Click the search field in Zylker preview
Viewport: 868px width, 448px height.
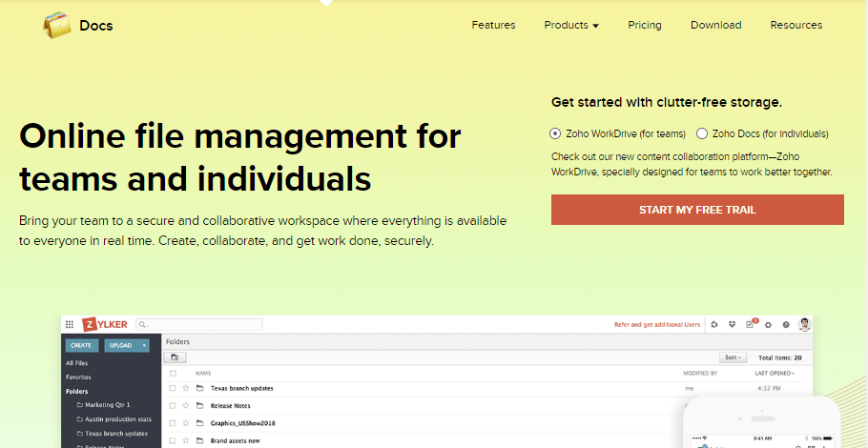coord(198,325)
